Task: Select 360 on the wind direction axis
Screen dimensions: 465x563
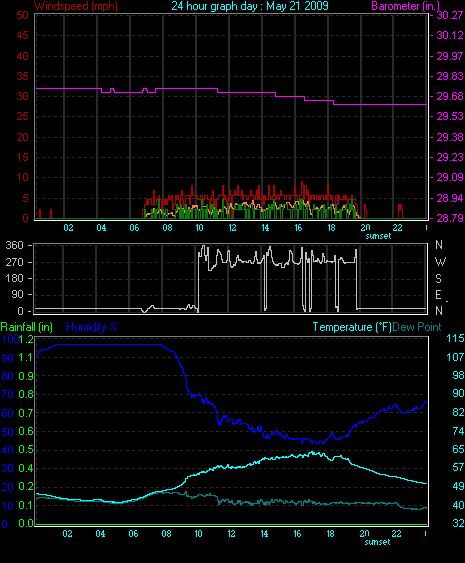Action: click(x=14, y=245)
